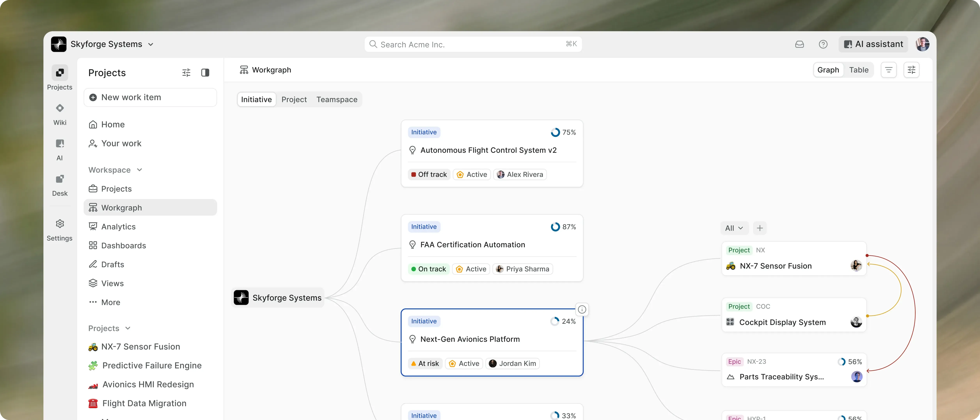Click the plus icon next to All
Viewport: 980px width, 420px height.
[x=760, y=228]
